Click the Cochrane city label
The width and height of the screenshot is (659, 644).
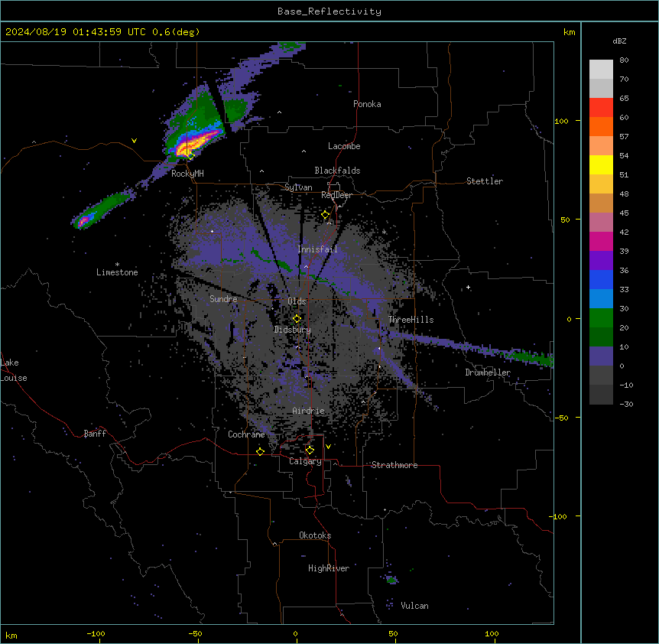click(246, 434)
